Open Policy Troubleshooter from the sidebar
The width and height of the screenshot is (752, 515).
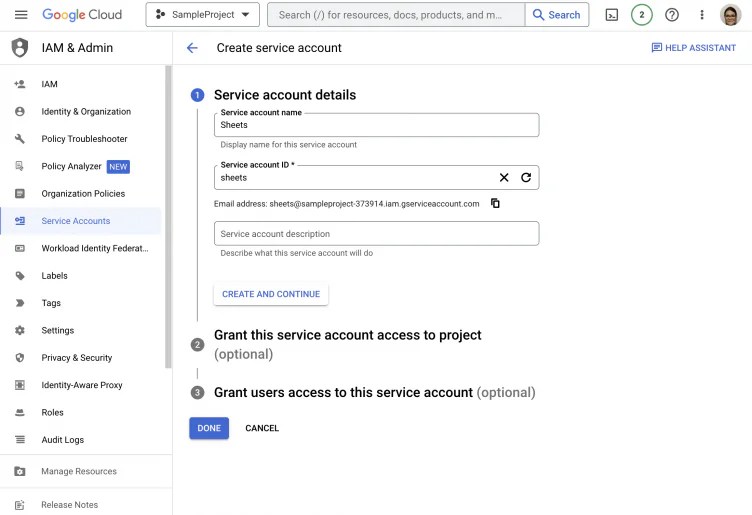[x=84, y=139]
